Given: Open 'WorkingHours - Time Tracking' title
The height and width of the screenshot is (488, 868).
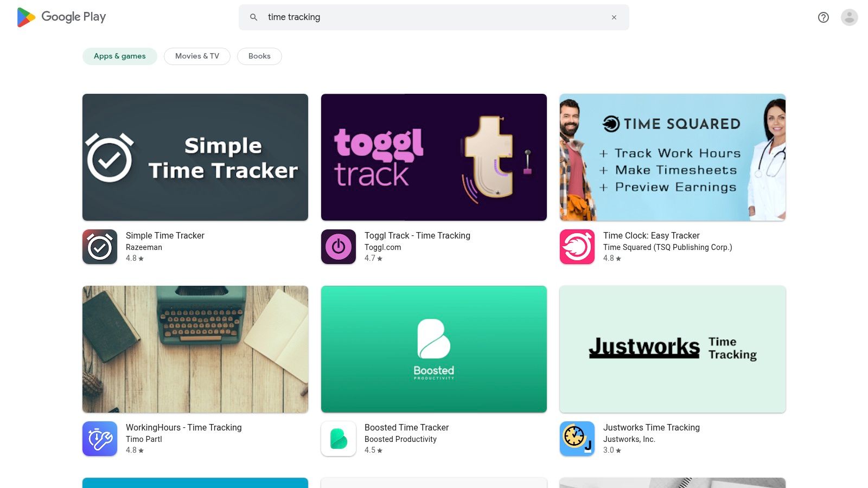Looking at the screenshot, I should (x=183, y=427).
